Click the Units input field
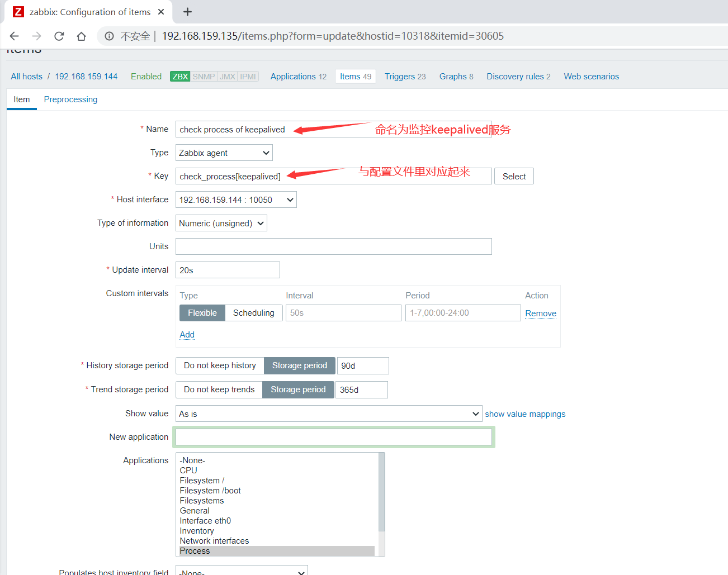Image resolution: width=728 pixels, height=575 pixels. pos(334,246)
